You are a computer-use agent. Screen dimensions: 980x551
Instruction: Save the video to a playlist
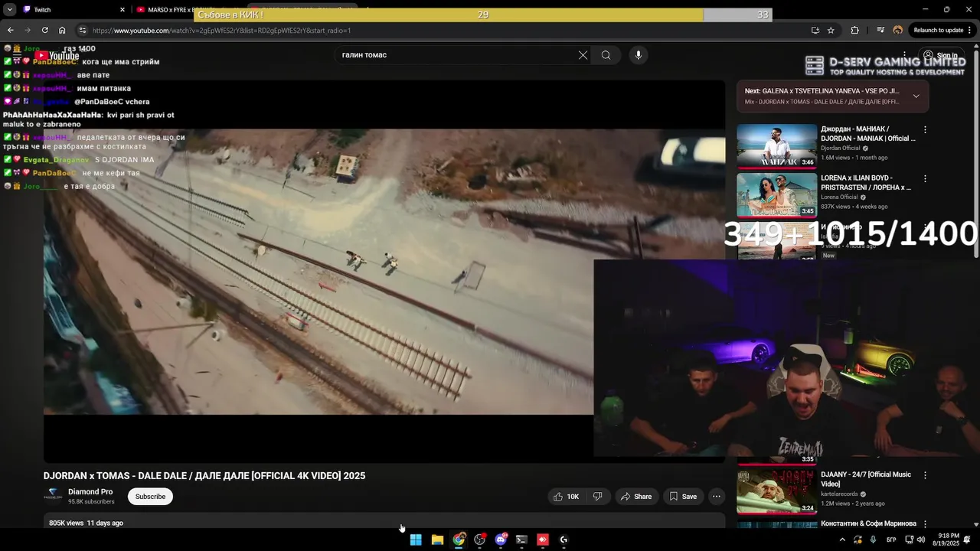coord(683,497)
